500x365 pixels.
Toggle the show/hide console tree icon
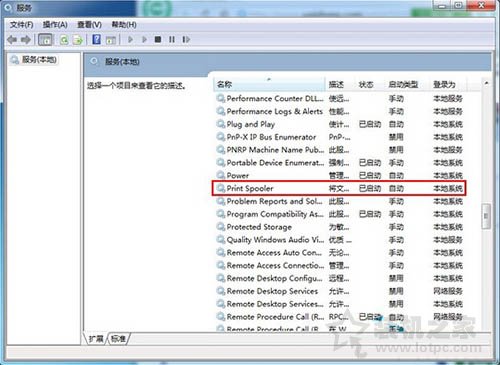pyautogui.click(x=45, y=40)
